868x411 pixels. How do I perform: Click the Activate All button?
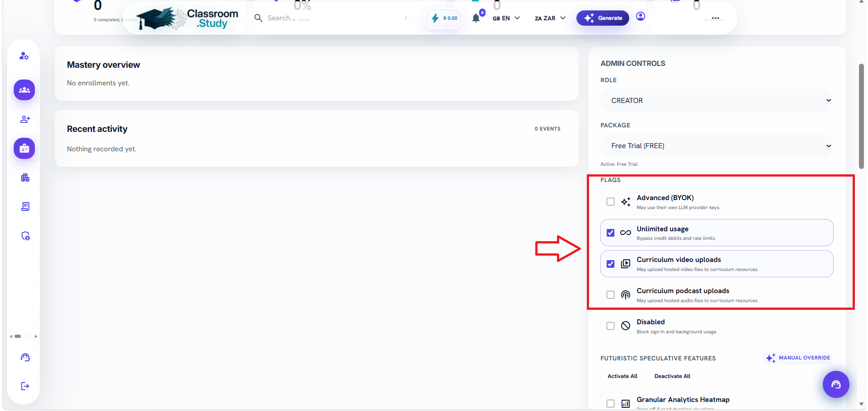[622, 376]
